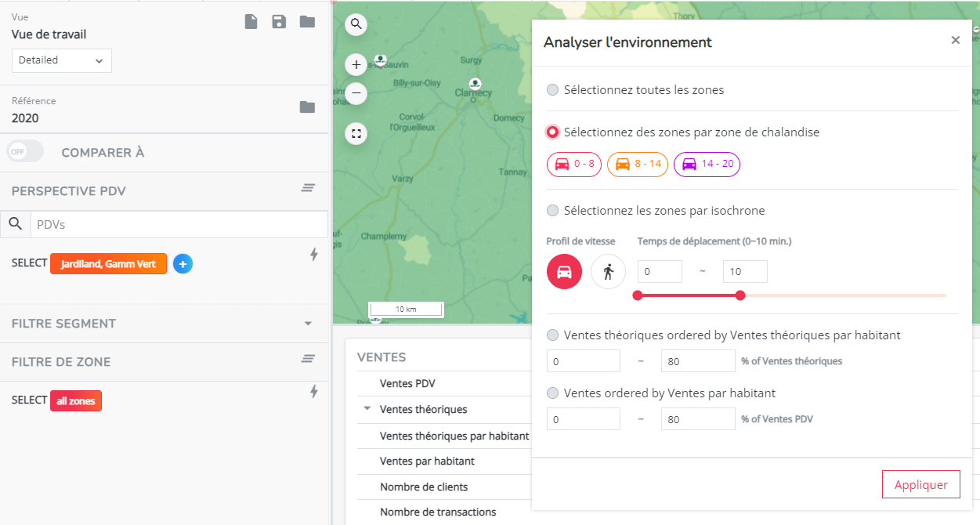Select the walking speed profile

(608, 271)
